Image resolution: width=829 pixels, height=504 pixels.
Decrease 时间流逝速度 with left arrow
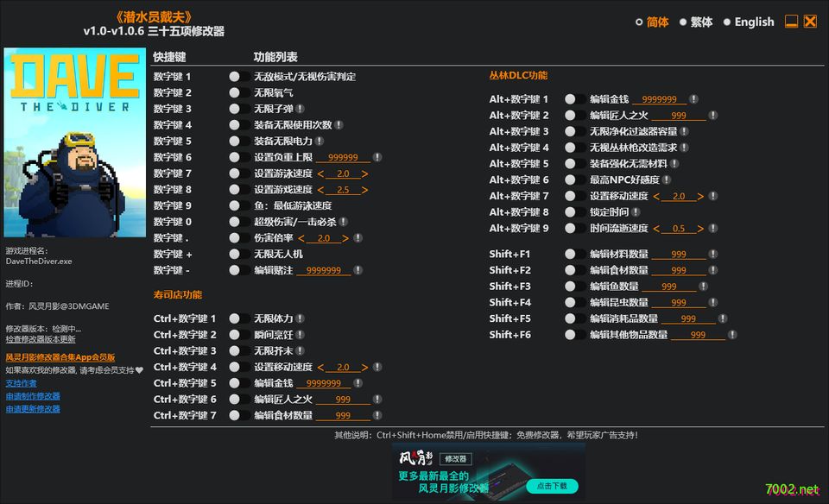(656, 229)
